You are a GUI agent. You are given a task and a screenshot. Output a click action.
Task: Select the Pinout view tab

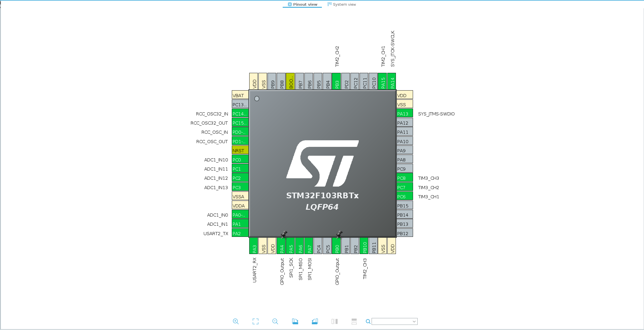[302, 4]
